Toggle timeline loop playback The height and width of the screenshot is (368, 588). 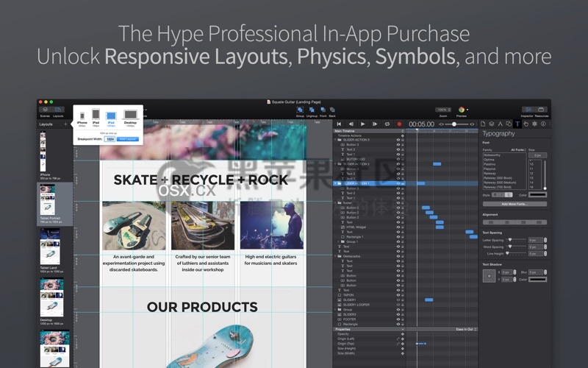(387, 124)
